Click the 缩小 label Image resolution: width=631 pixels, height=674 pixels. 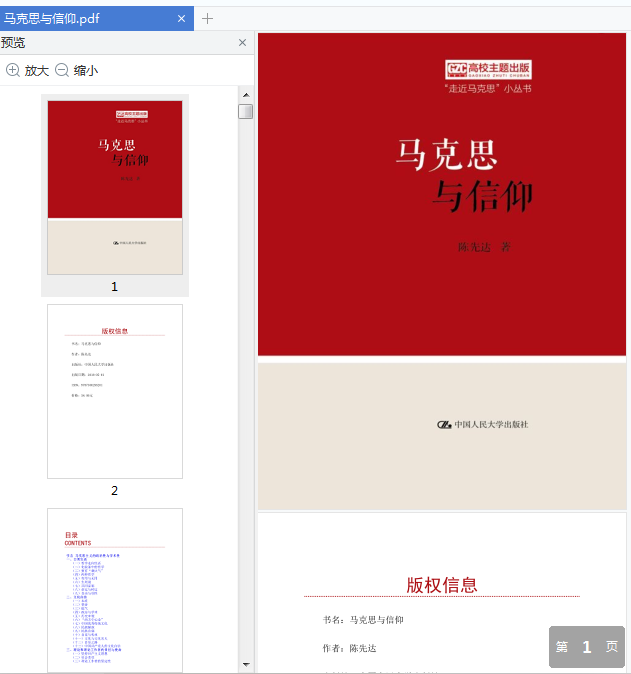pos(86,70)
